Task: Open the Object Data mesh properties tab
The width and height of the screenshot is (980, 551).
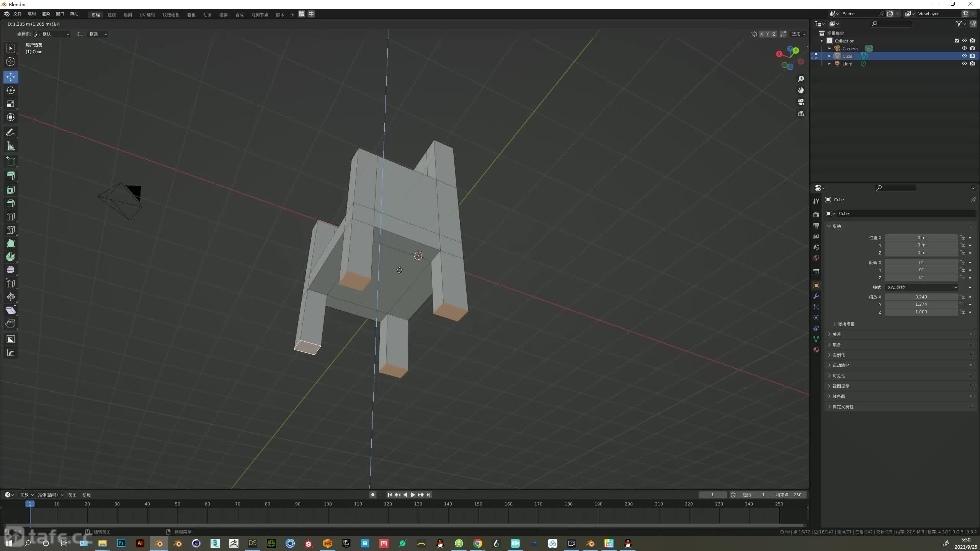Action: click(x=816, y=339)
